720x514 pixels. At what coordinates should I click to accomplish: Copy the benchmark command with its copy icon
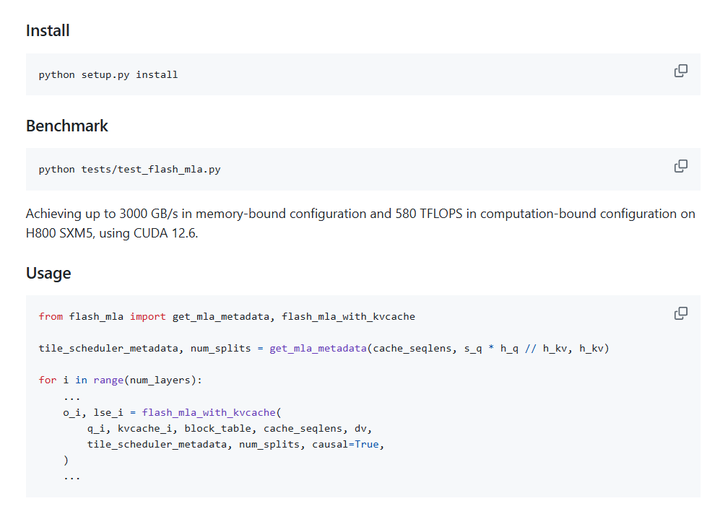coord(681,166)
